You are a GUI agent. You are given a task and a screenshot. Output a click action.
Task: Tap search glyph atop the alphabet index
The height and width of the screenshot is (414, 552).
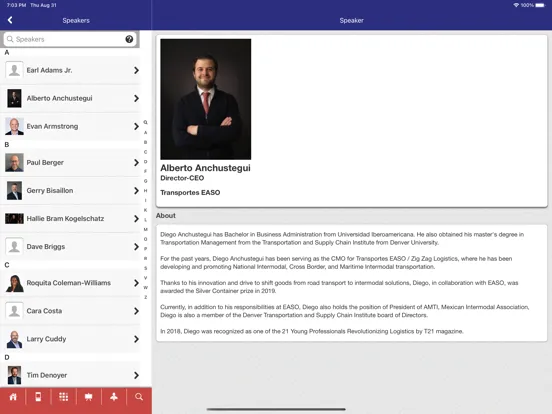coord(145,123)
